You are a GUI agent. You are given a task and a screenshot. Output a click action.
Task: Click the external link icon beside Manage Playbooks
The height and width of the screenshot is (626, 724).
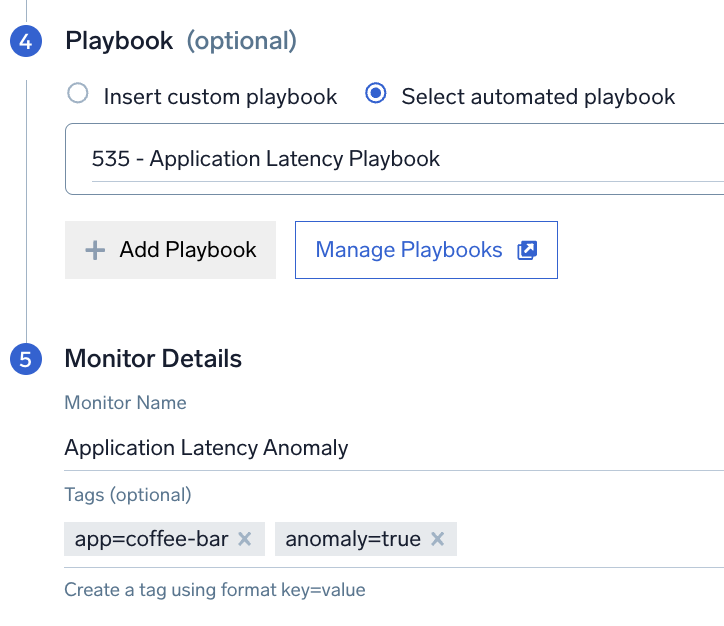pyautogui.click(x=527, y=250)
